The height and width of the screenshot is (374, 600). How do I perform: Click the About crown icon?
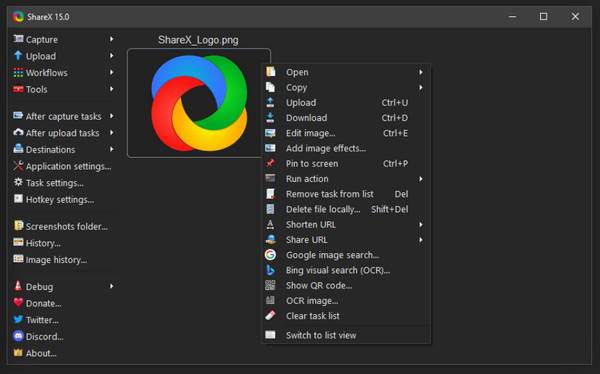point(18,352)
